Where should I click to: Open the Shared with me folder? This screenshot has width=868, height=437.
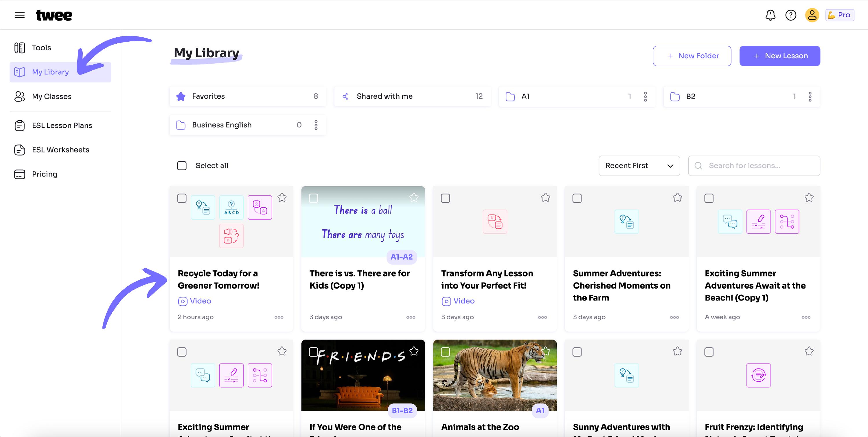click(x=412, y=96)
